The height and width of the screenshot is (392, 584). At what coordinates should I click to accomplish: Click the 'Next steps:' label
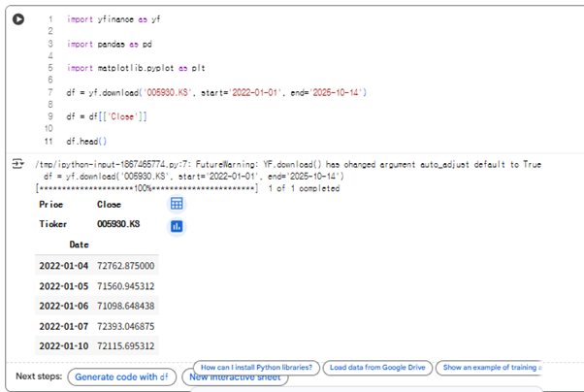pos(39,376)
